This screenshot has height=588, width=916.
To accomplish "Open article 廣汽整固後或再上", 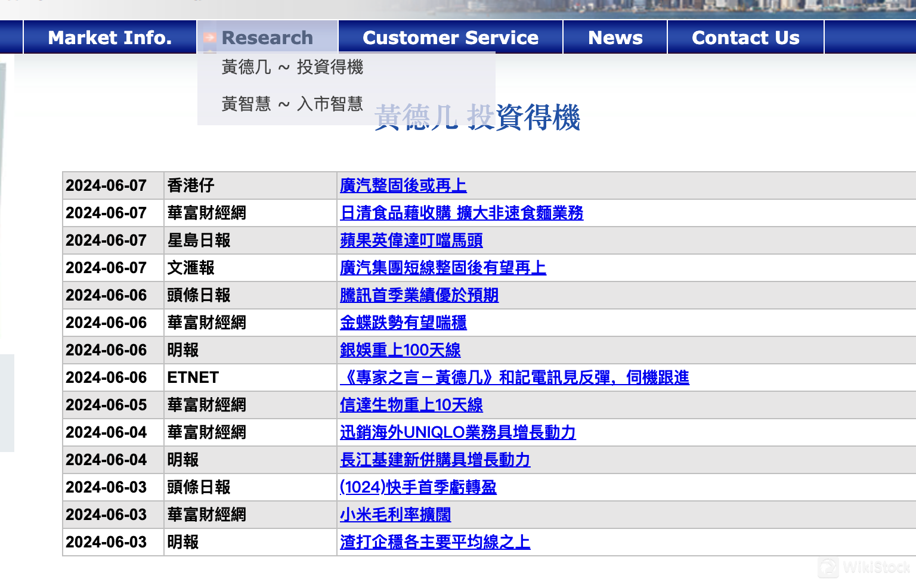I will tap(403, 185).
